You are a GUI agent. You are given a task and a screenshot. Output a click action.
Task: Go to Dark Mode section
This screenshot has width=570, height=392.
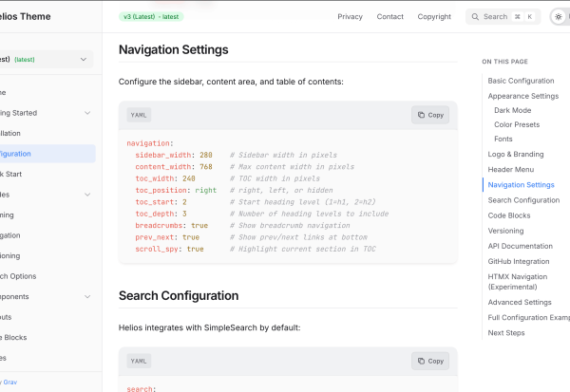(513, 110)
